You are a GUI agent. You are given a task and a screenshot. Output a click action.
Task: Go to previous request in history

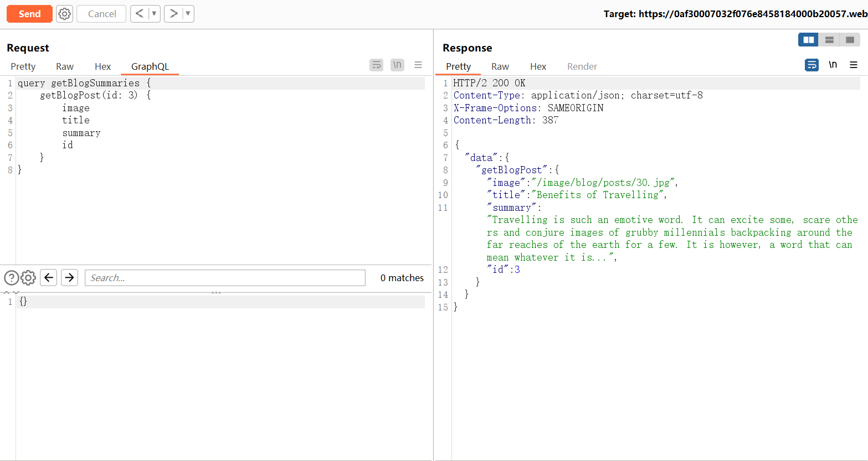(x=140, y=14)
